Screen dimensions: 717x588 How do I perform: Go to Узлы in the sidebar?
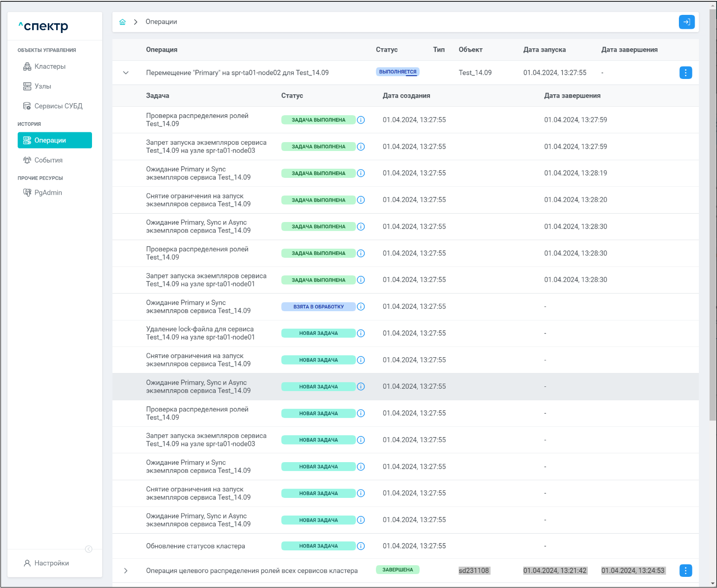click(43, 86)
